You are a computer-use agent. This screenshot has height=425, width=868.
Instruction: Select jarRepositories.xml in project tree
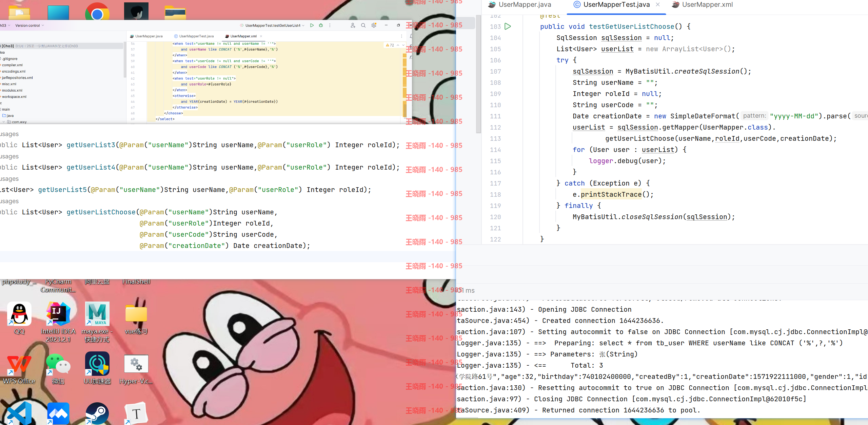(17, 78)
